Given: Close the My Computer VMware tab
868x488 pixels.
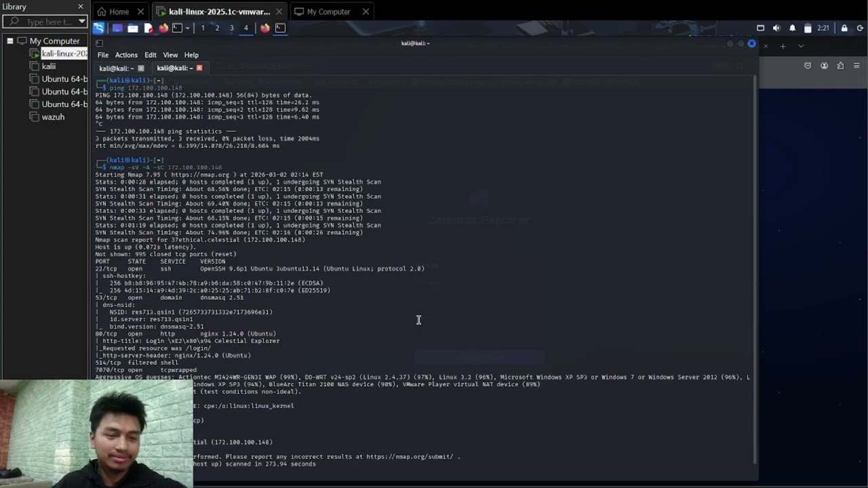Looking at the screenshot, I should click(366, 12).
